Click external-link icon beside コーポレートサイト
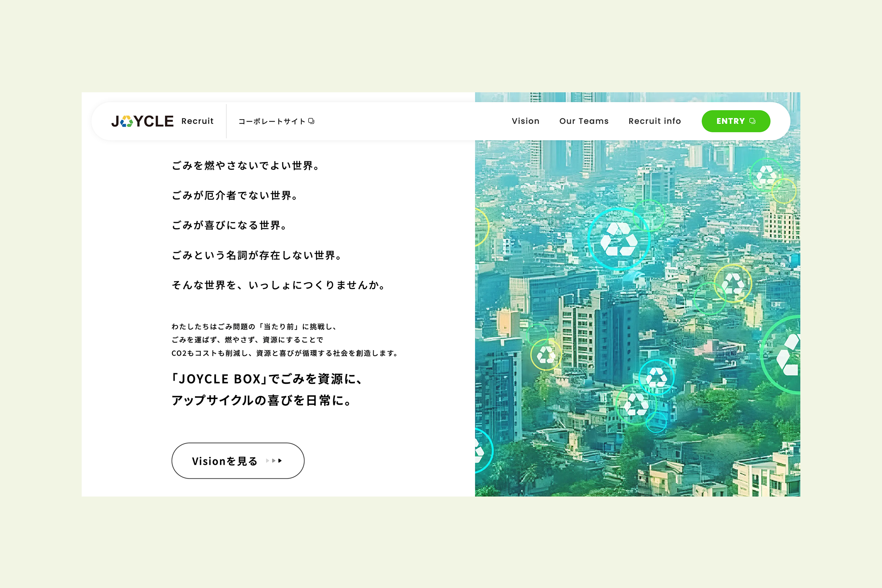 [x=311, y=121]
